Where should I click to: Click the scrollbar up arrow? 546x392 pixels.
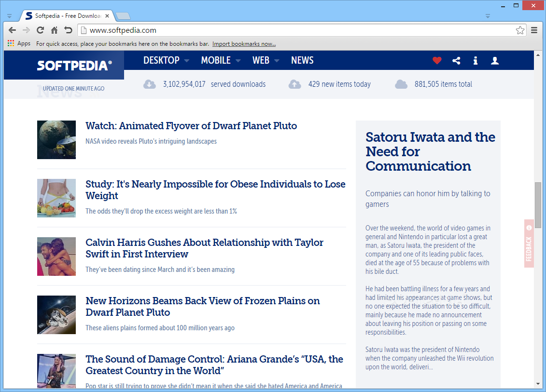538,55
